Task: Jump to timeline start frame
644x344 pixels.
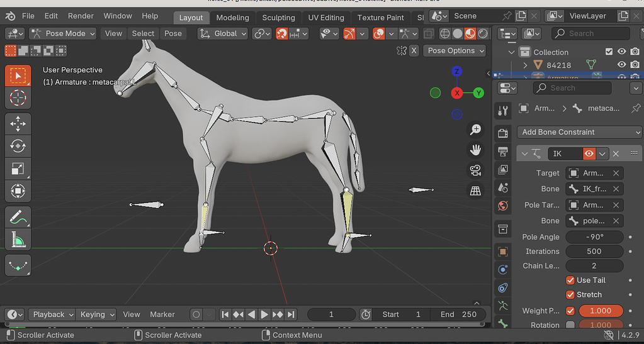Action: [x=225, y=314]
